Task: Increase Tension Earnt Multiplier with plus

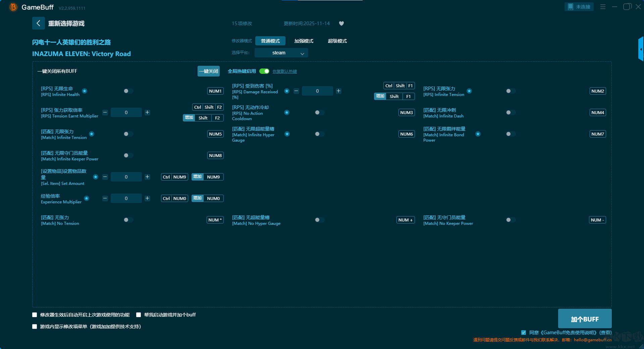Action: (147, 112)
